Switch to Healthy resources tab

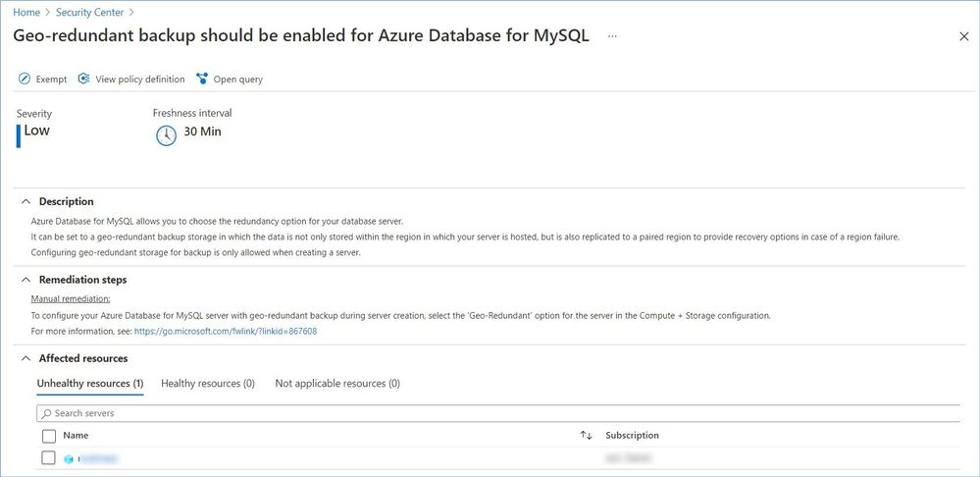click(208, 384)
